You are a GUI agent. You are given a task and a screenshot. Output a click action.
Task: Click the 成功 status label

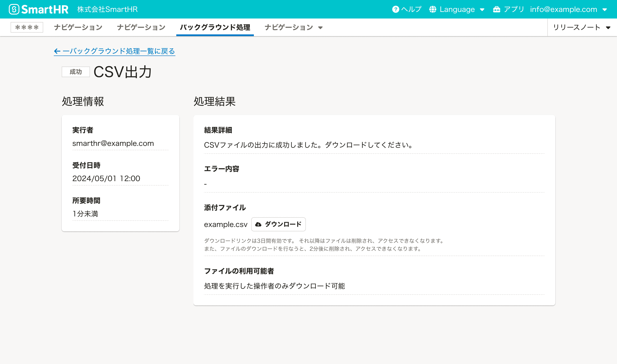point(76,72)
